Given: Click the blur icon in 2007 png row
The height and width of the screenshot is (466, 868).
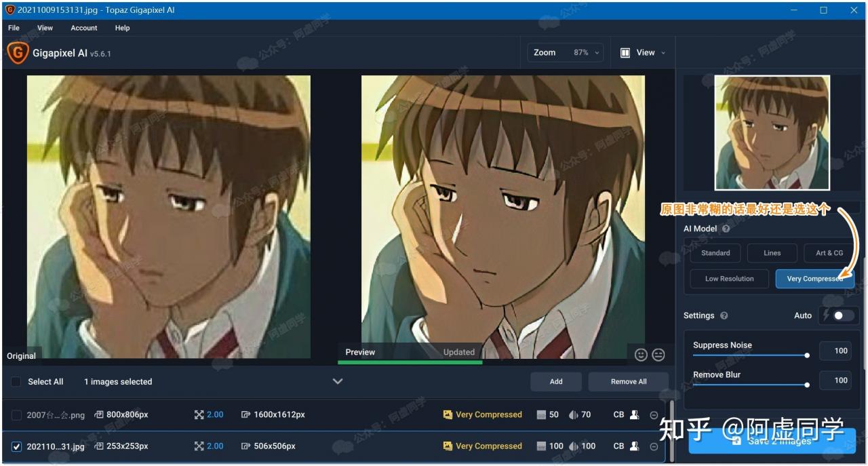Looking at the screenshot, I should [573, 414].
